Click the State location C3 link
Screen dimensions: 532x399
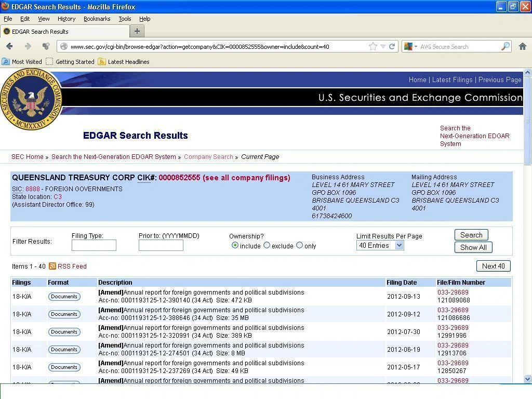(x=58, y=197)
